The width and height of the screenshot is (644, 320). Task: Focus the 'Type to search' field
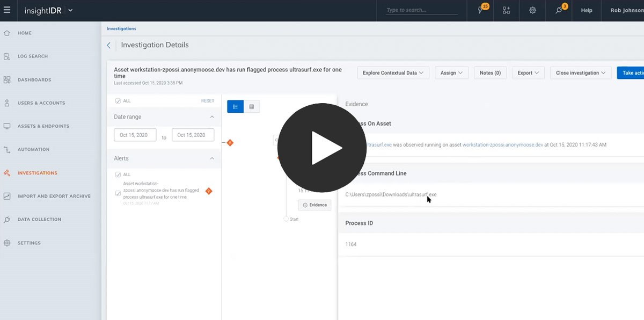point(422,10)
